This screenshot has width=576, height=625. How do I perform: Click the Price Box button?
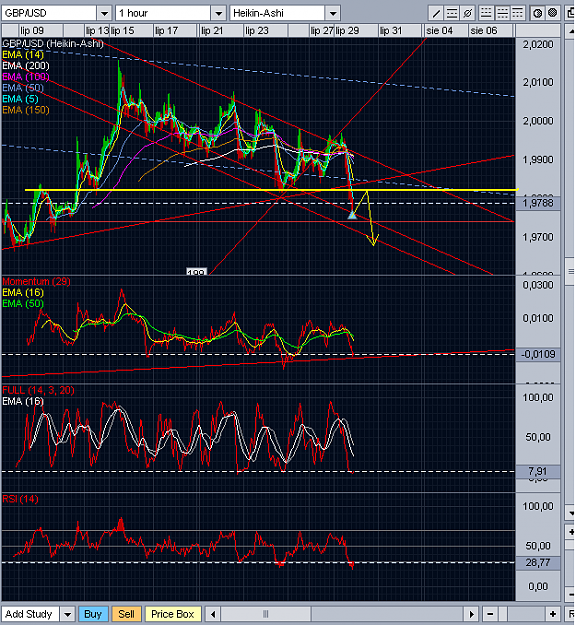173,614
